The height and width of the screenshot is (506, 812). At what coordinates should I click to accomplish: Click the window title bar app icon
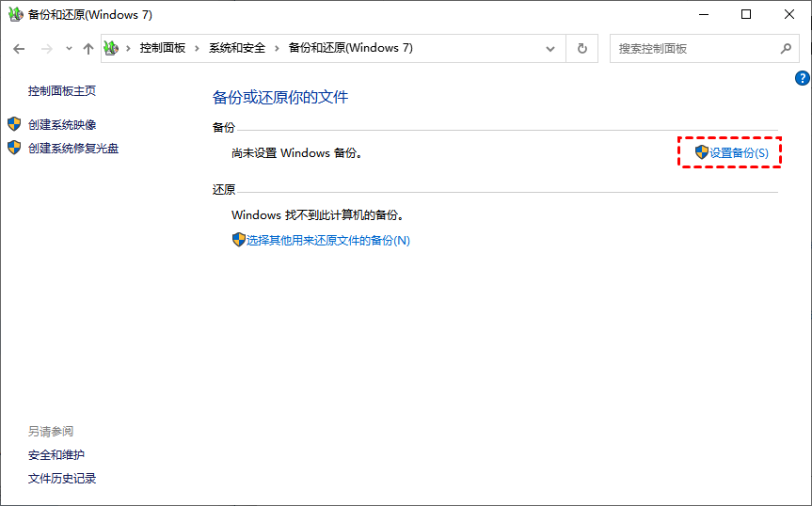click(x=16, y=14)
